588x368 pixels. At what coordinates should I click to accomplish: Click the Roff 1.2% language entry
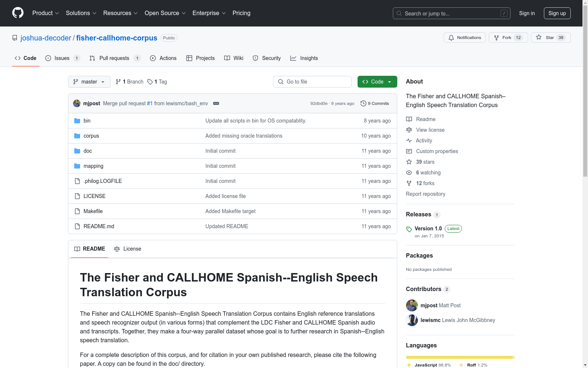coord(474,365)
